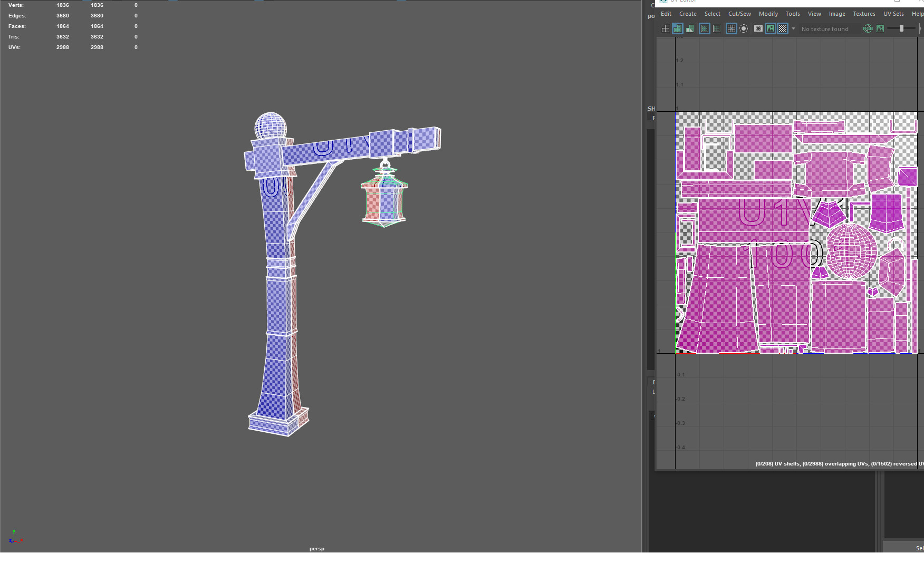
Task: Click the persp label in the viewport
Action: (x=316, y=548)
